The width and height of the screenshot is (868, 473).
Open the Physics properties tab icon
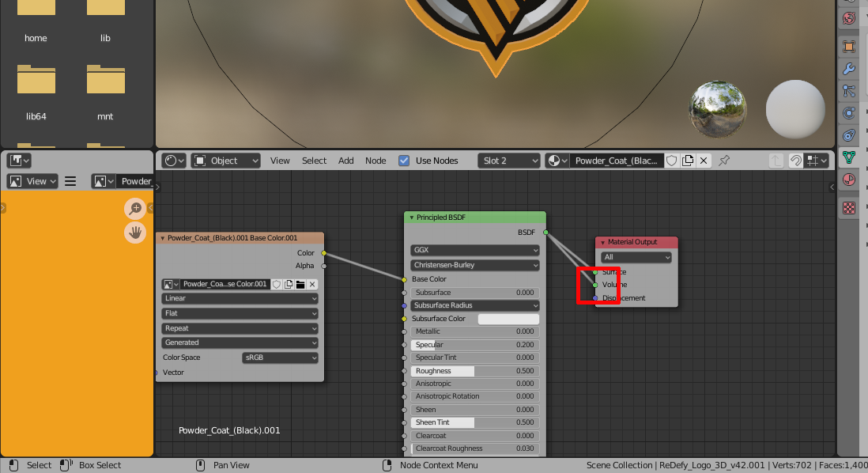tap(848, 113)
